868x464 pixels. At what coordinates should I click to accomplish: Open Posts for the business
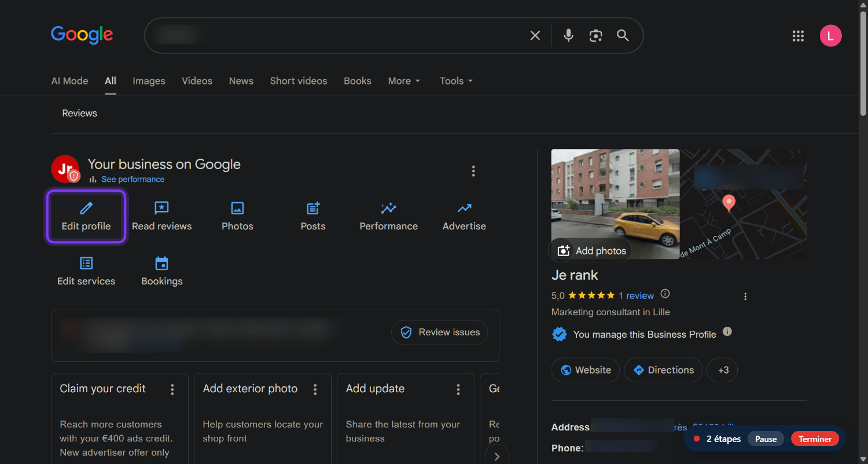pos(313,217)
